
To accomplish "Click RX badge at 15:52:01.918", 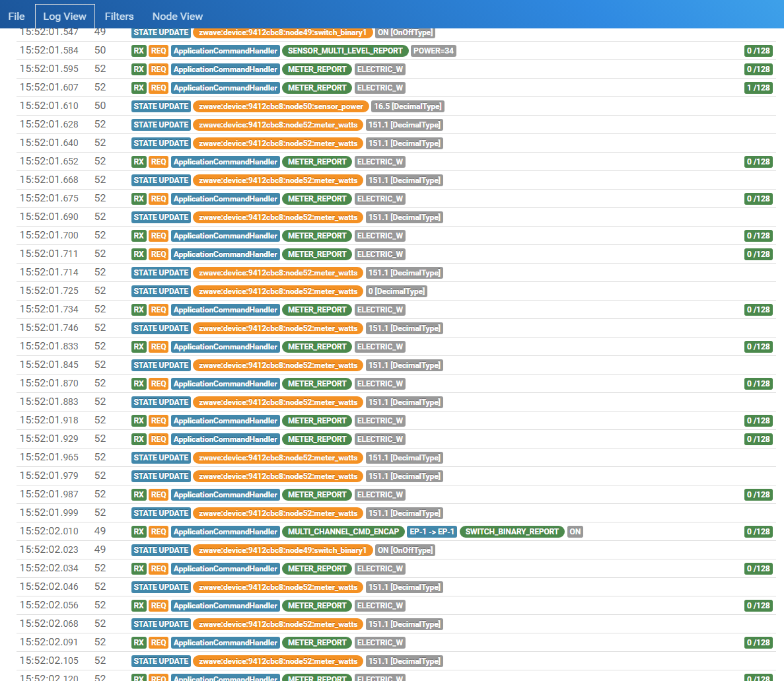I will [139, 421].
